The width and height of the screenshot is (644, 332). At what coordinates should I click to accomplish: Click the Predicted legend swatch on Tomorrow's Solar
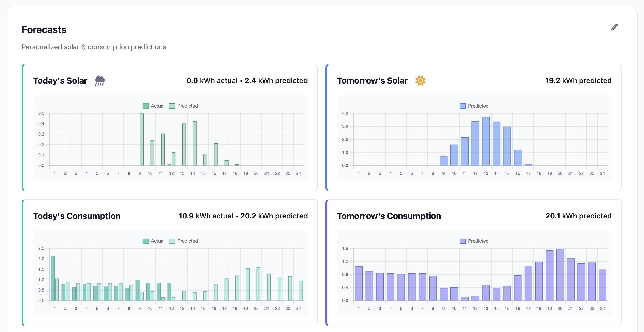pos(463,106)
